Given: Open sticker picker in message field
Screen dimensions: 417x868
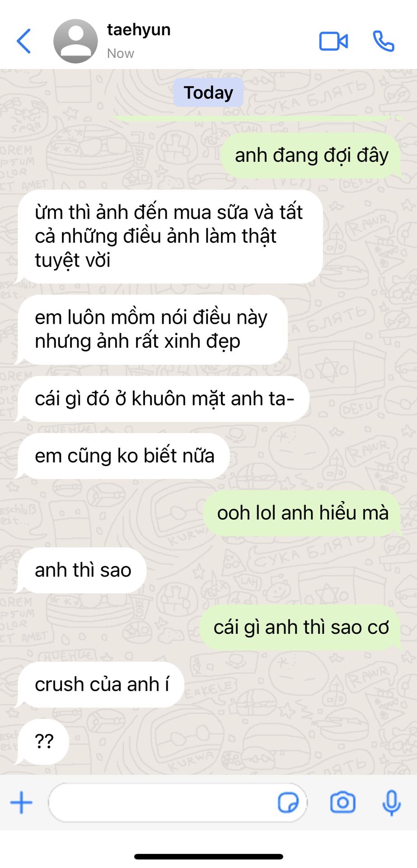Looking at the screenshot, I should coord(288,803).
